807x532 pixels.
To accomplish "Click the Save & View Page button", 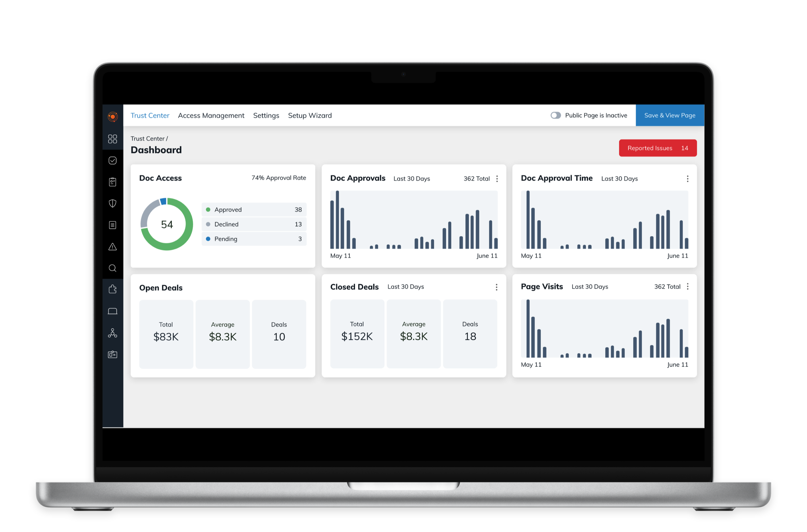I will 670,115.
